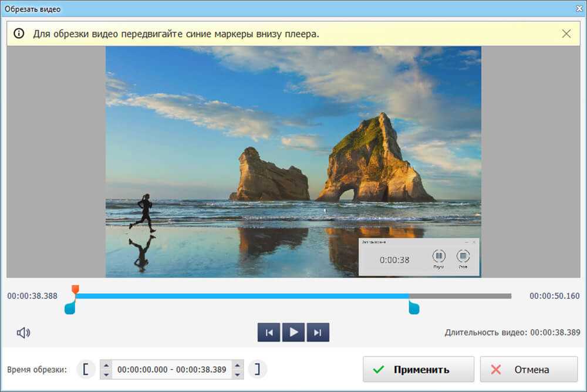
Task: Click the left blue trim marker
Action: [x=70, y=307]
